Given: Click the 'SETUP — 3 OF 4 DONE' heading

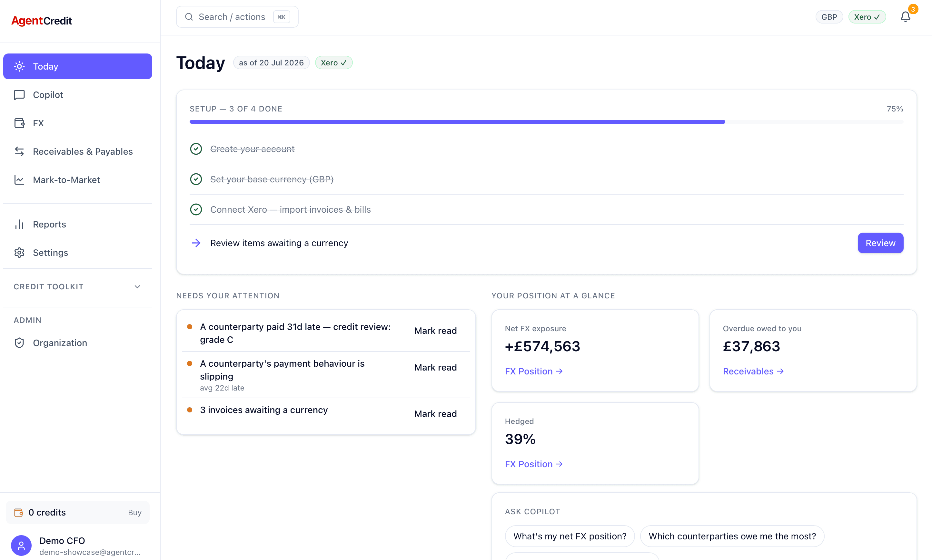Looking at the screenshot, I should coord(236,109).
